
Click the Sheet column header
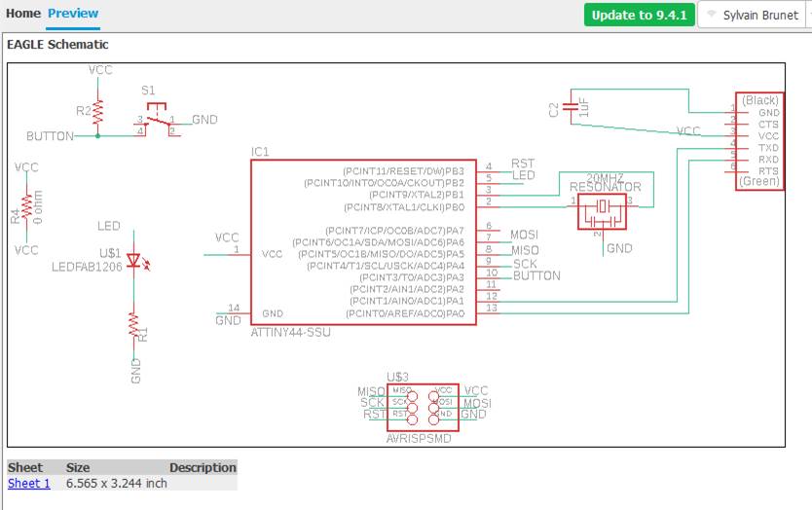pyautogui.click(x=25, y=467)
